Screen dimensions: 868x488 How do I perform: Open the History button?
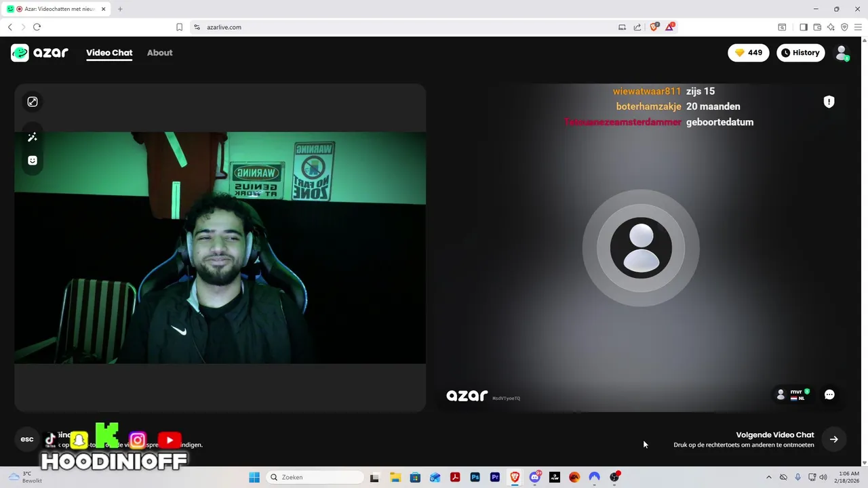coord(800,53)
